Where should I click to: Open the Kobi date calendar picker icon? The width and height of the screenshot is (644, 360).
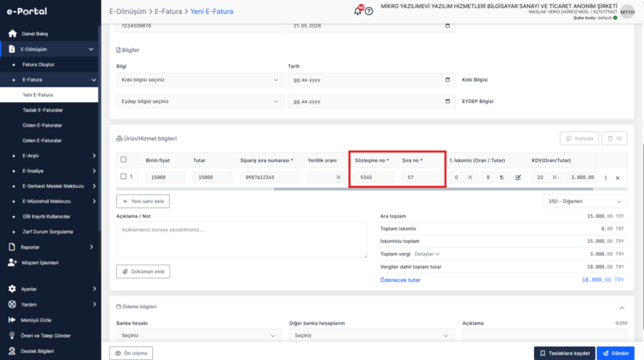point(448,80)
